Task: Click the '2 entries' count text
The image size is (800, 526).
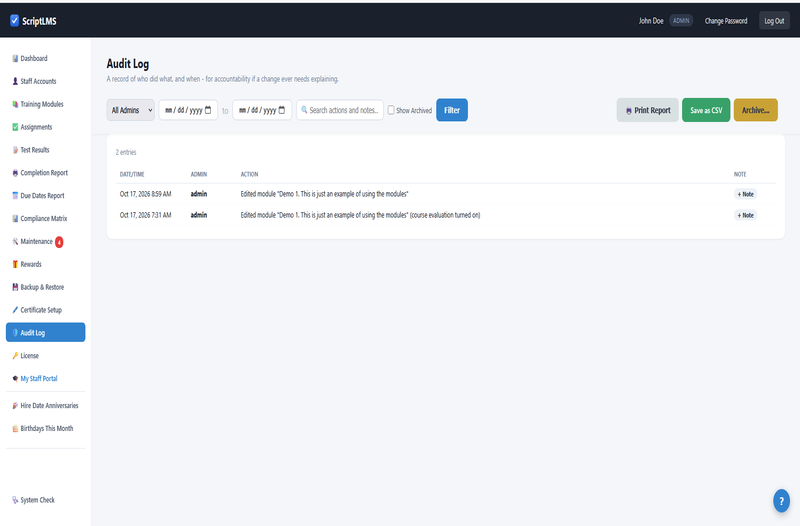Action: [126, 152]
